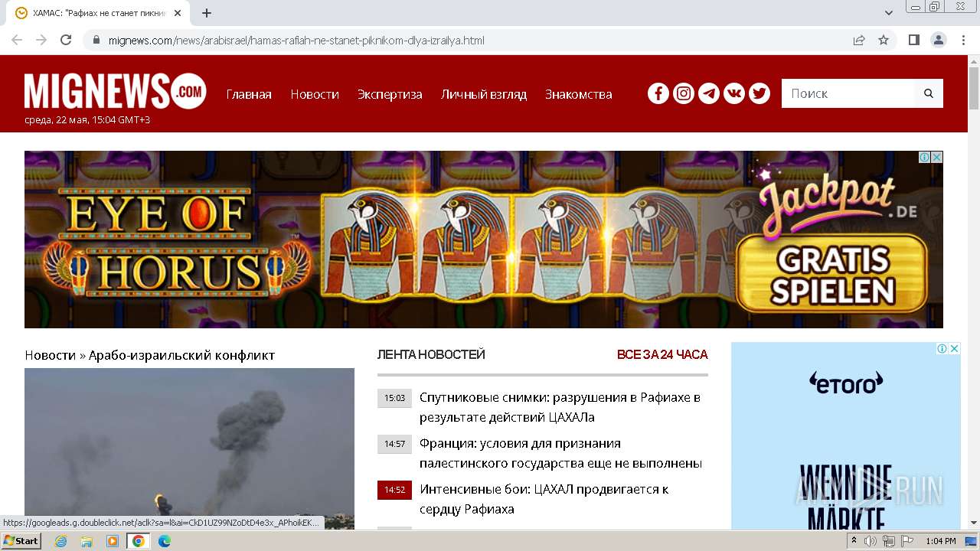This screenshot has width=980, height=551.
Task: Go back with browser back arrow
Action: [x=17, y=40]
